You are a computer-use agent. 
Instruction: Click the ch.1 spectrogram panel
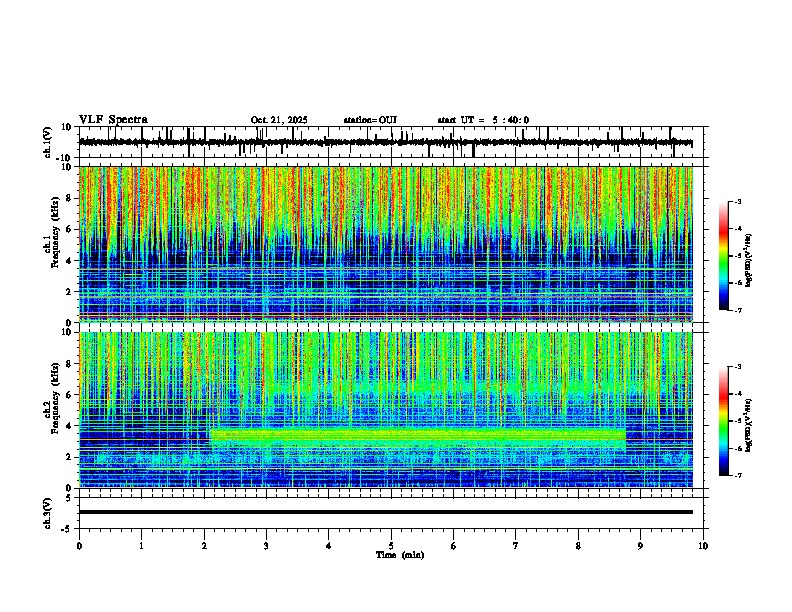[x=386, y=244]
